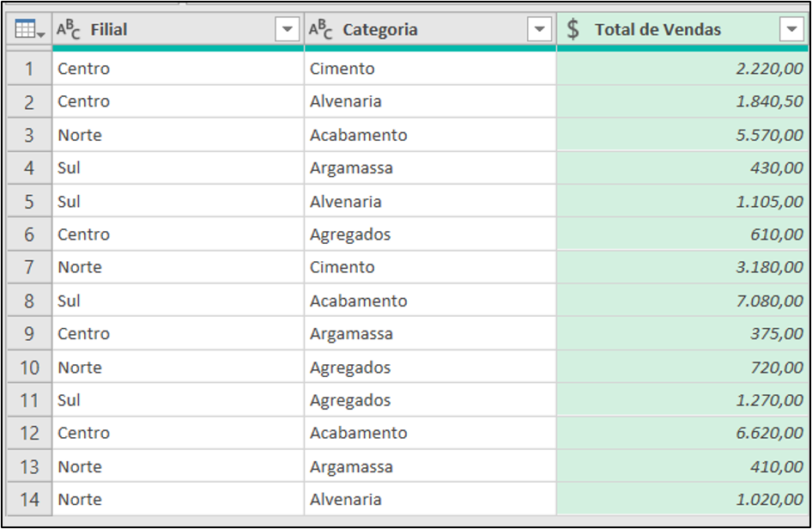This screenshot has height=529, width=812.
Task: Select row number 14
Action: point(29,500)
